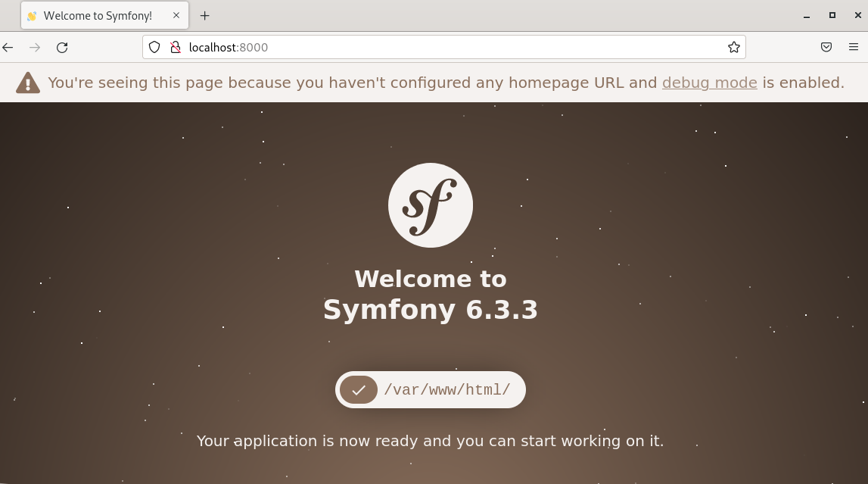Click the Welcome to Symfony 6.3.3 heading
This screenshot has width=868, height=484.
coord(431,294)
